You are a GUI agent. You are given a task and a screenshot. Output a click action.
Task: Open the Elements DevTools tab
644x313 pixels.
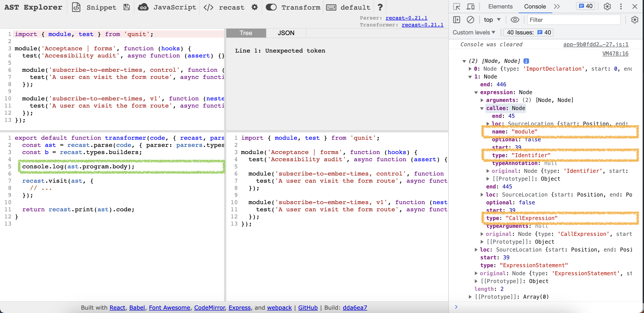click(x=500, y=6)
